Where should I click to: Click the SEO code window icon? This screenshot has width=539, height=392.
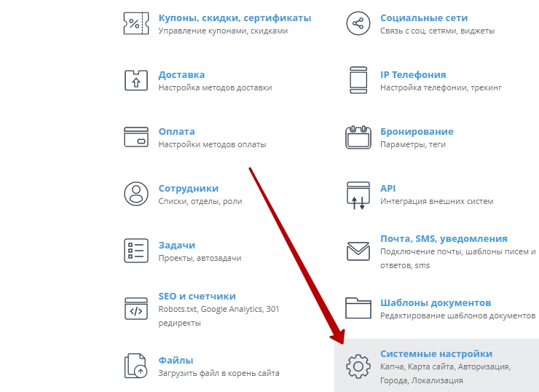pyautogui.click(x=136, y=309)
